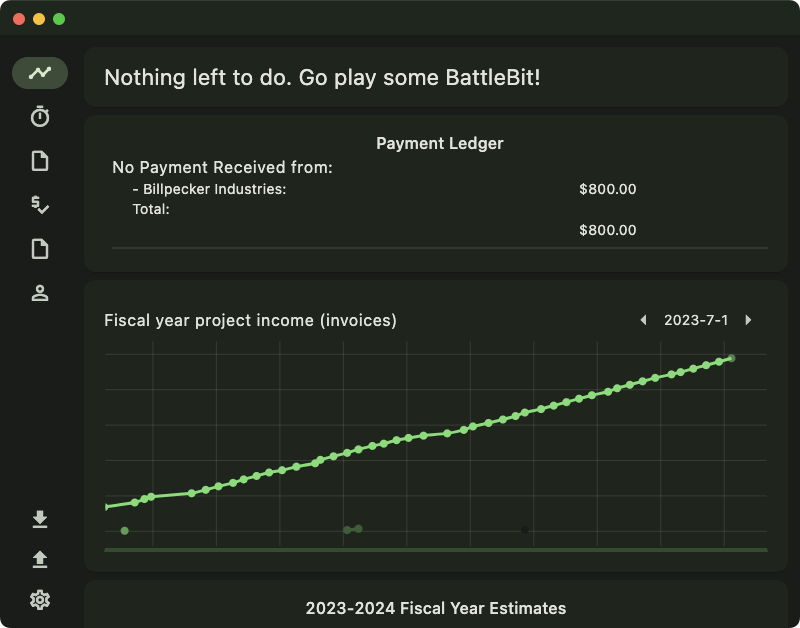Click the $800.00 amount beside Billpecker Industries

[607, 189]
